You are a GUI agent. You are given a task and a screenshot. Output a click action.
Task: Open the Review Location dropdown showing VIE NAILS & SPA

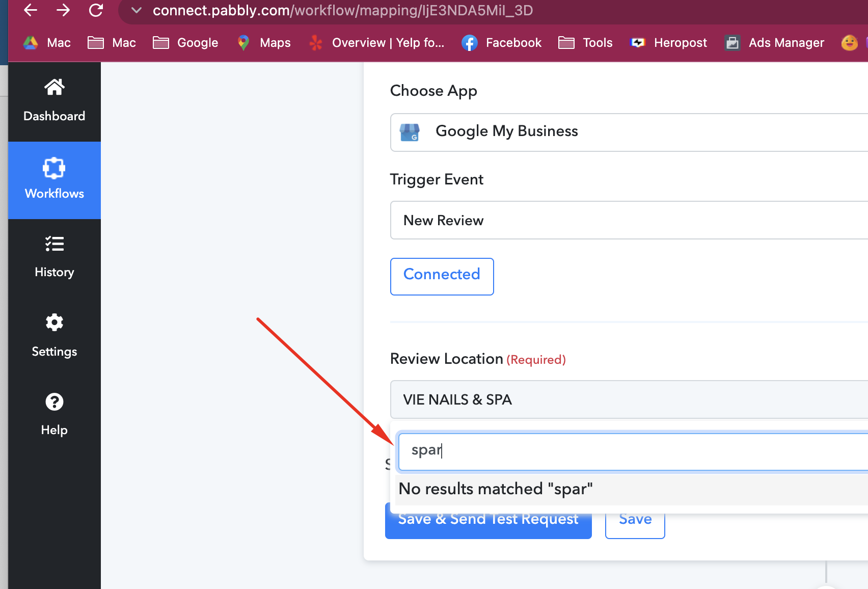click(x=629, y=399)
